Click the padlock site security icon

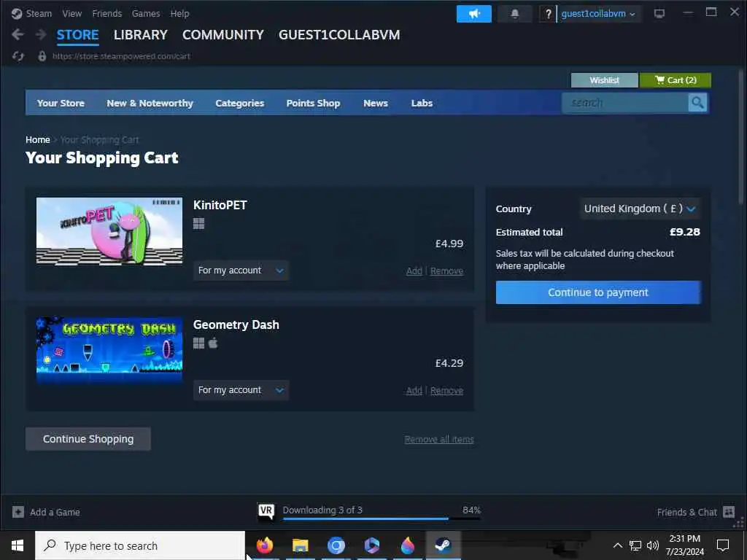pos(42,56)
